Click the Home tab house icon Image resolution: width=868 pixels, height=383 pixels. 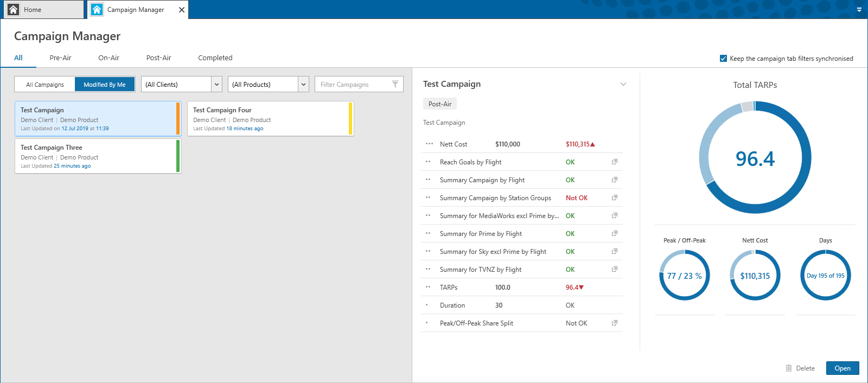[14, 9]
